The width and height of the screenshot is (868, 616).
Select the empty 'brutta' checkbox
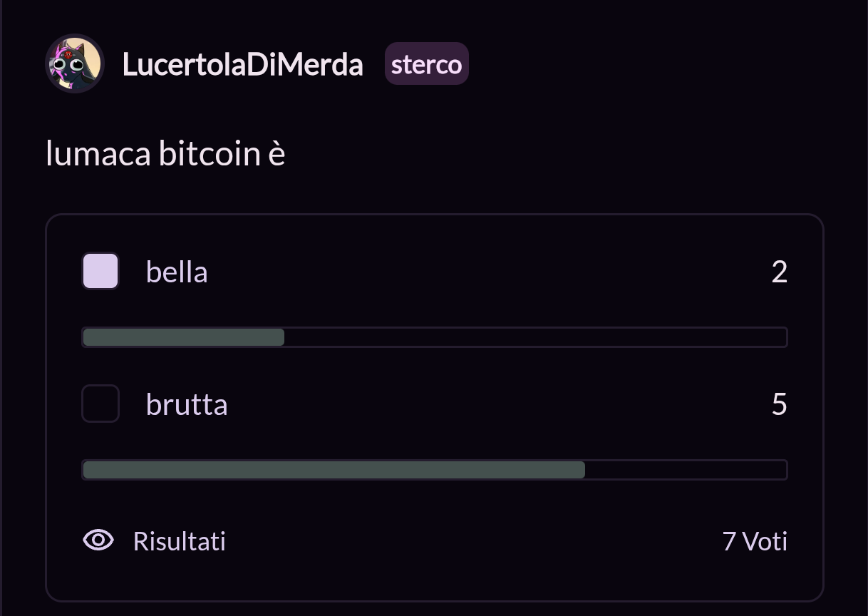coord(100,404)
